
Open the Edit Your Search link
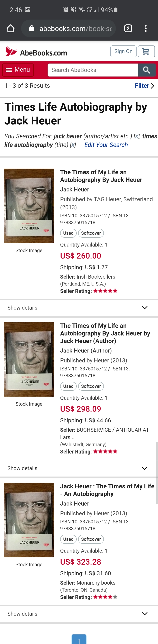[x=106, y=145]
